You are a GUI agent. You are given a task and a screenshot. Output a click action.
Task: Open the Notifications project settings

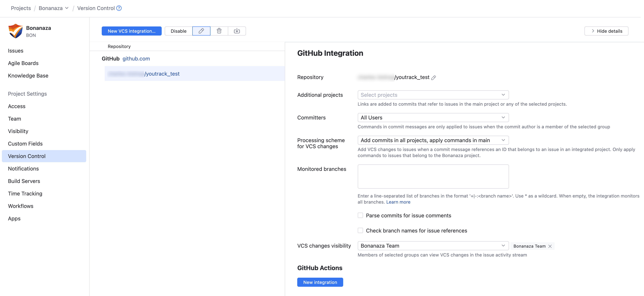point(23,168)
